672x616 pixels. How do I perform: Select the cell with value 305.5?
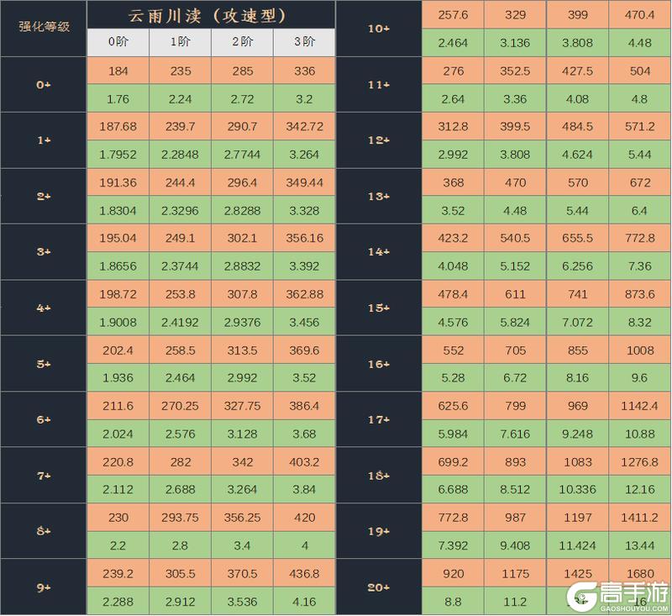click(x=180, y=574)
